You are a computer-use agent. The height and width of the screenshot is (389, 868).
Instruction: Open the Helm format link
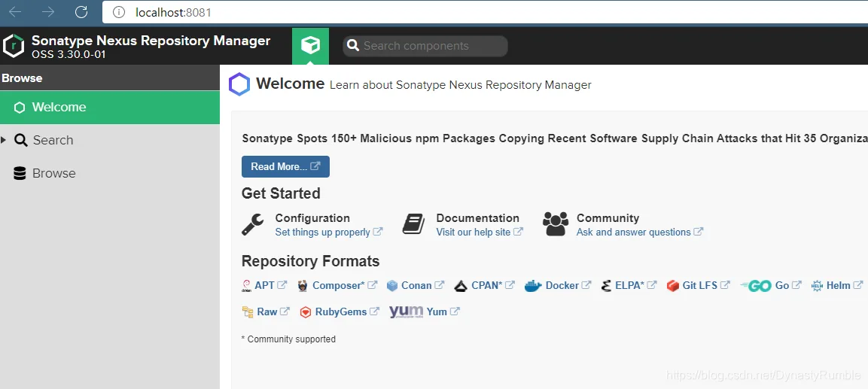coord(844,285)
